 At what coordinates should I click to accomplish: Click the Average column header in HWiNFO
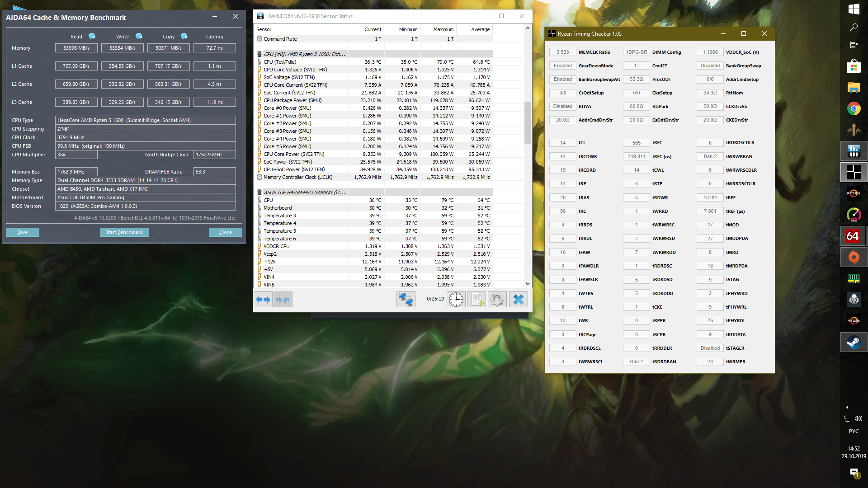click(474, 29)
